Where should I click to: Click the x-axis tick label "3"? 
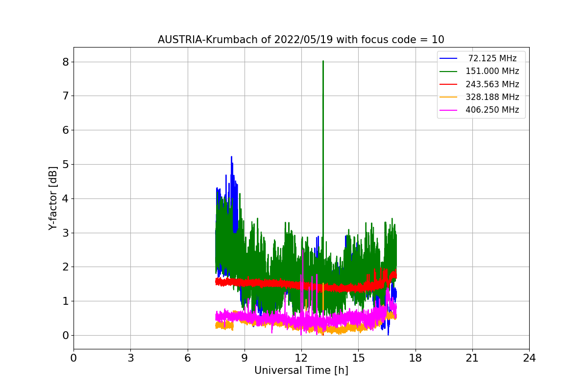tap(130, 358)
